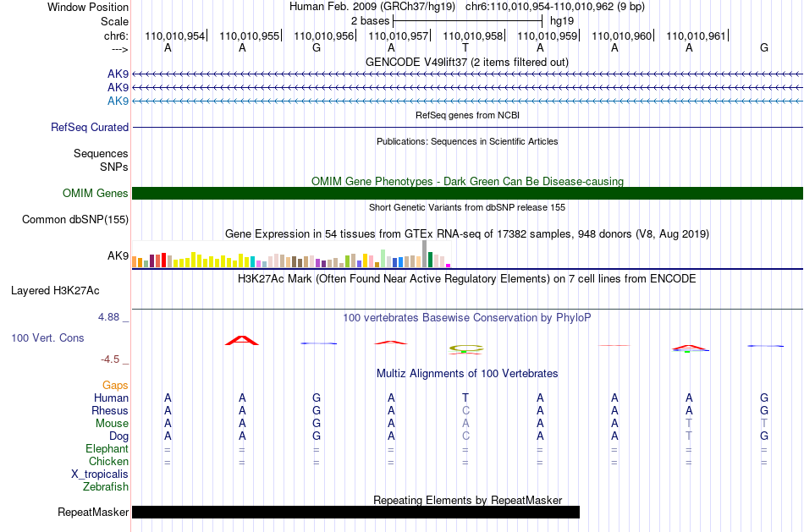Open the RefSeq genes from NCBI title
This screenshot has height=532, width=804.
point(467,115)
